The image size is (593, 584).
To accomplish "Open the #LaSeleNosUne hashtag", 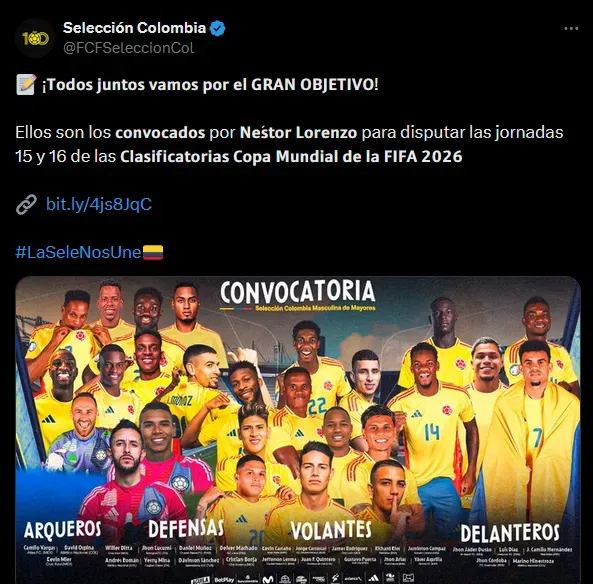I will click(78, 252).
